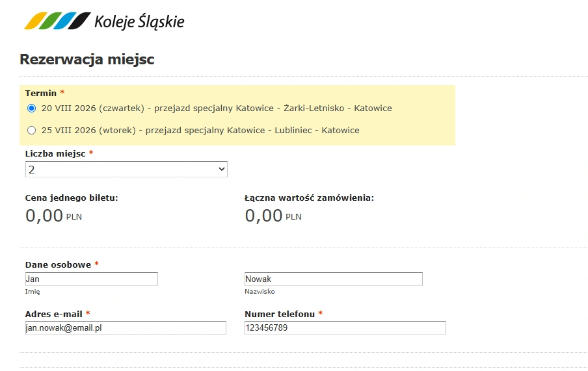Image resolution: width=588 pixels, height=371 pixels.
Task: Click the Termin field label
Action: [41, 93]
